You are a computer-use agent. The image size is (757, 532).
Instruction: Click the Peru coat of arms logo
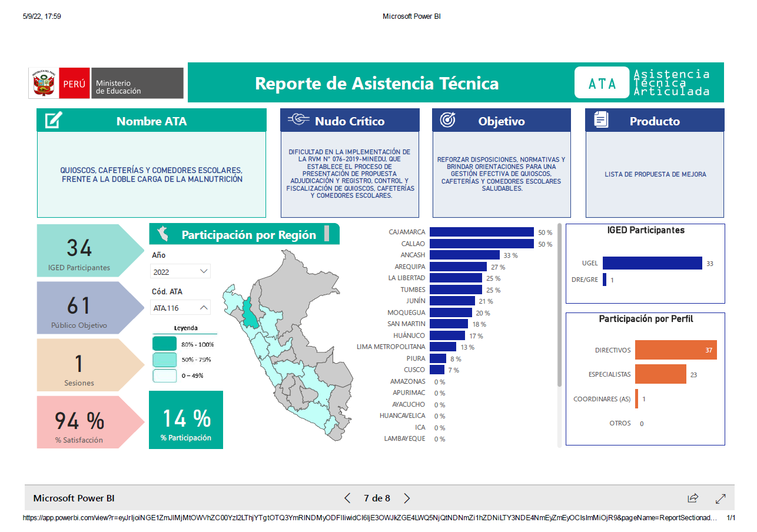pos(44,84)
